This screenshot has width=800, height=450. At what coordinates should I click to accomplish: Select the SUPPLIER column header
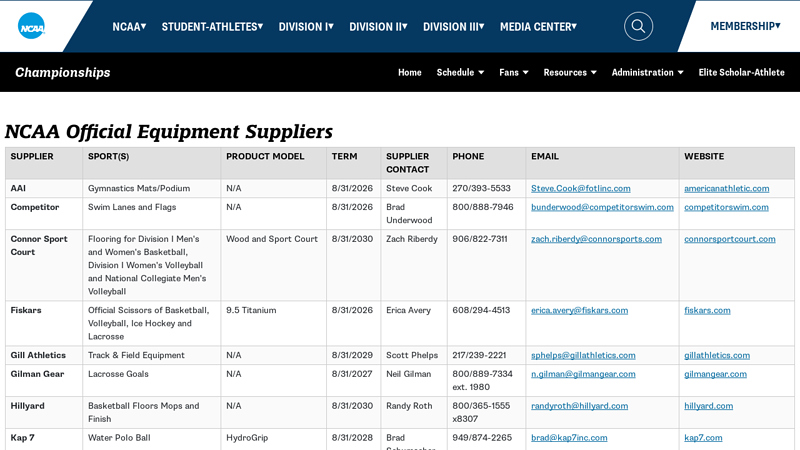44,163
